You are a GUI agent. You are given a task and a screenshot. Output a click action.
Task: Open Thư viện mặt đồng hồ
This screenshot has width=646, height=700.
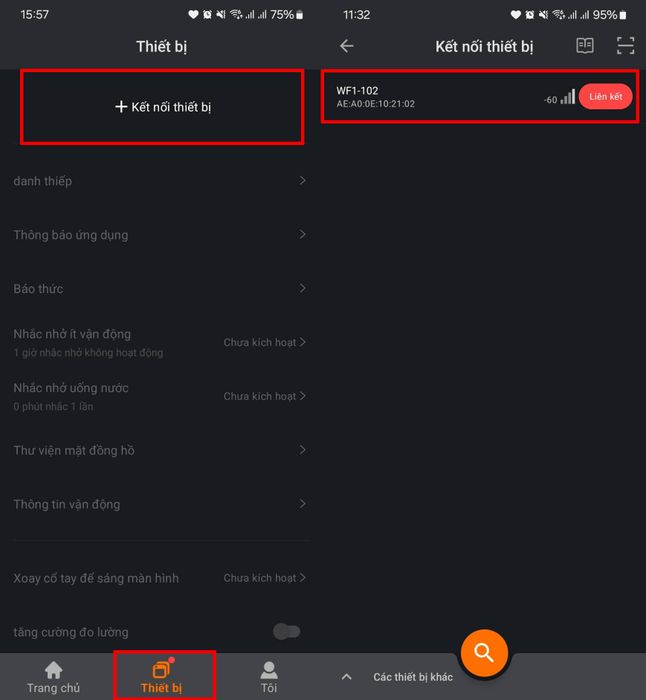[159, 450]
